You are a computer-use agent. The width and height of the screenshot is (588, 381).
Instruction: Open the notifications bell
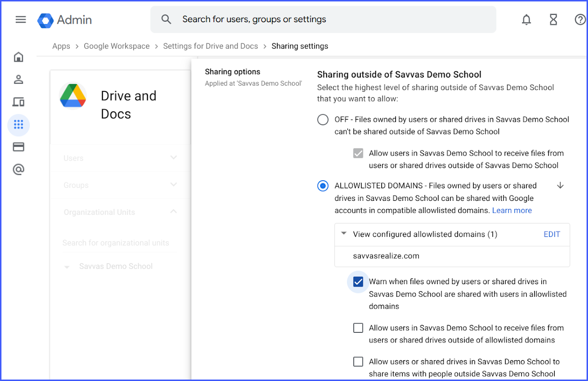[526, 20]
